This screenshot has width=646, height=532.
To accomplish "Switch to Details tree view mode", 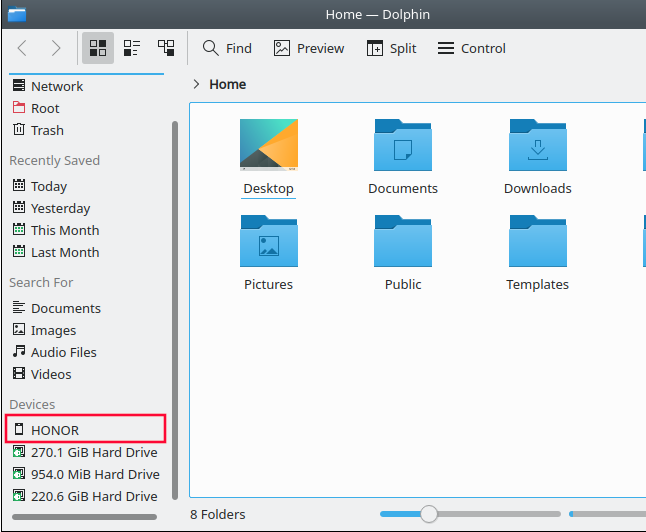I will (x=166, y=48).
